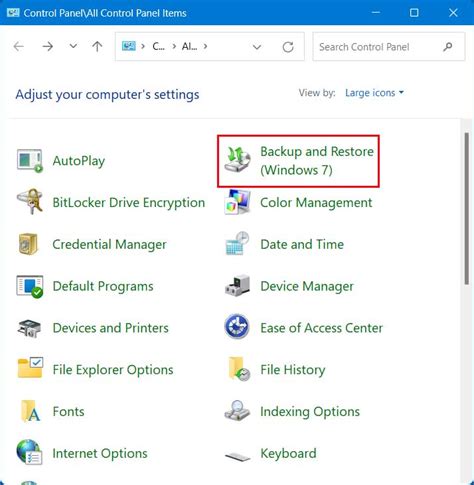This screenshot has height=485, width=474.
Task: Click the Date and Time calendar icon
Action: point(237,244)
